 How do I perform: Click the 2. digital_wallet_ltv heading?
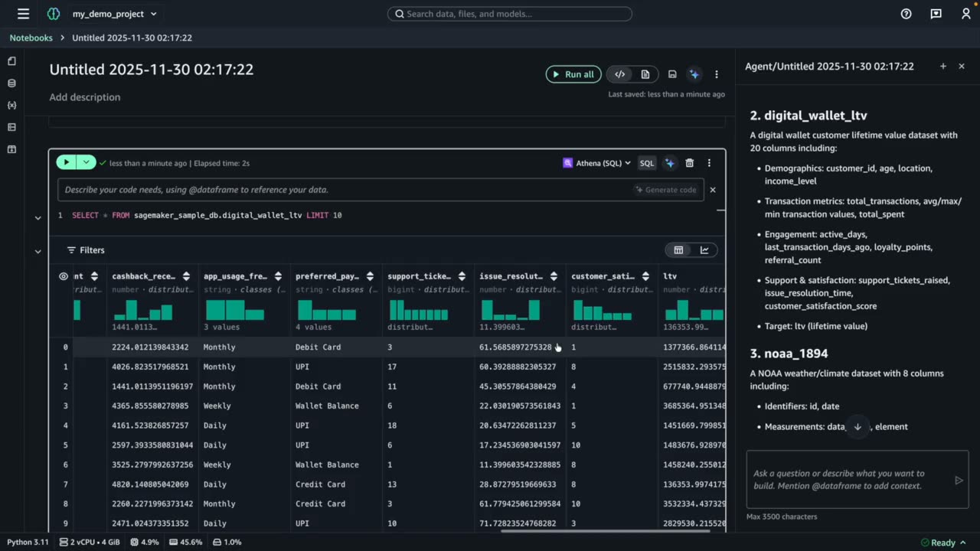[x=808, y=116]
